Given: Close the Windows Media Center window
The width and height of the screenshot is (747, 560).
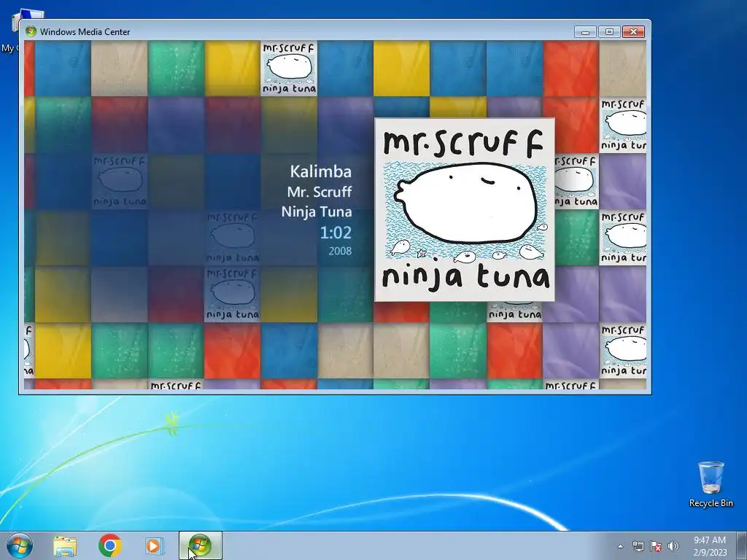Looking at the screenshot, I should pos(633,32).
